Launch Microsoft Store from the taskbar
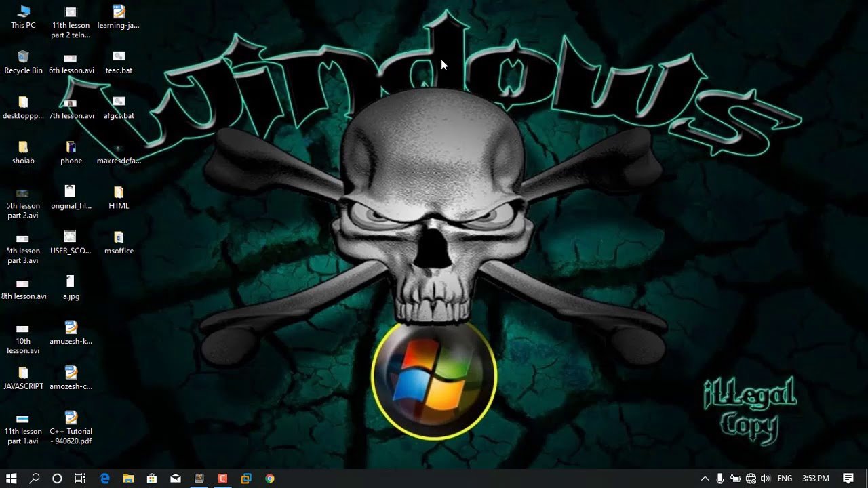Viewport: 868px width, 488px height. pyautogui.click(x=152, y=479)
